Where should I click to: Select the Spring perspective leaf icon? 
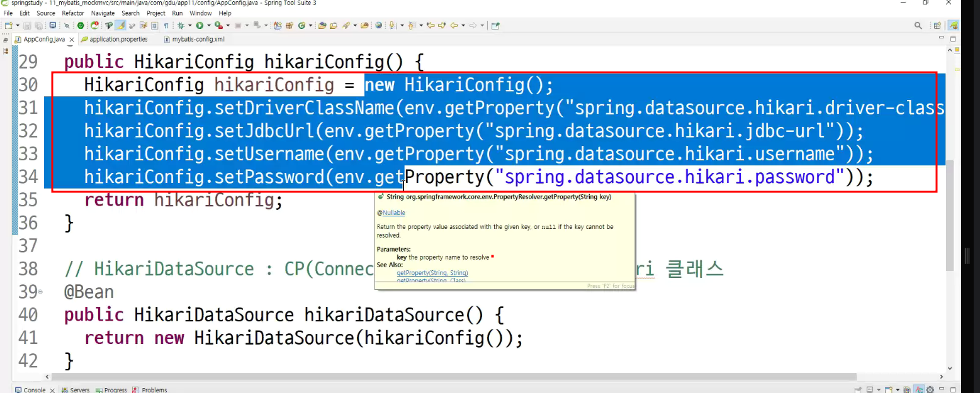point(954,25)
